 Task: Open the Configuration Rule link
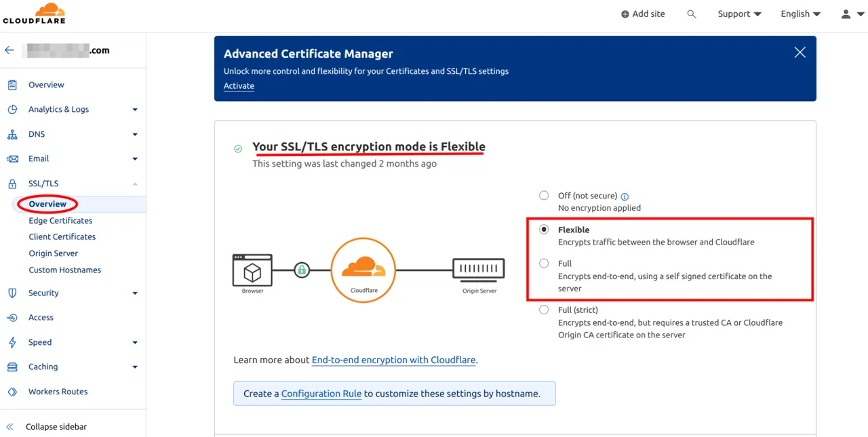pos(321,394)
